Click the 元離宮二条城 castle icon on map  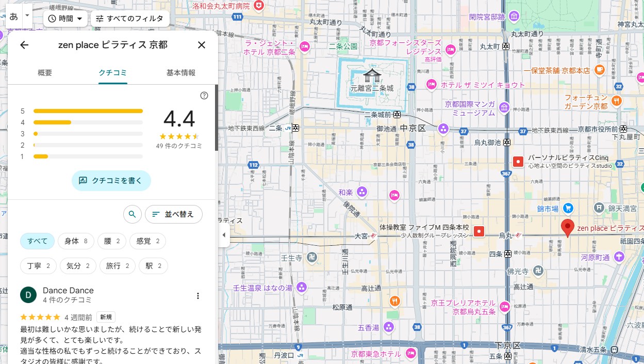[x=371, y=76]
